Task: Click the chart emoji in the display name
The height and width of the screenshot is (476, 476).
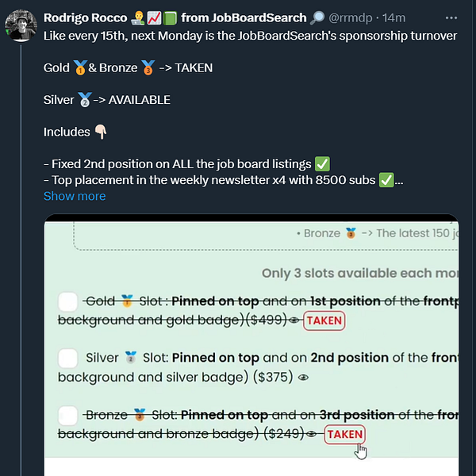Action: click(154, 18)
